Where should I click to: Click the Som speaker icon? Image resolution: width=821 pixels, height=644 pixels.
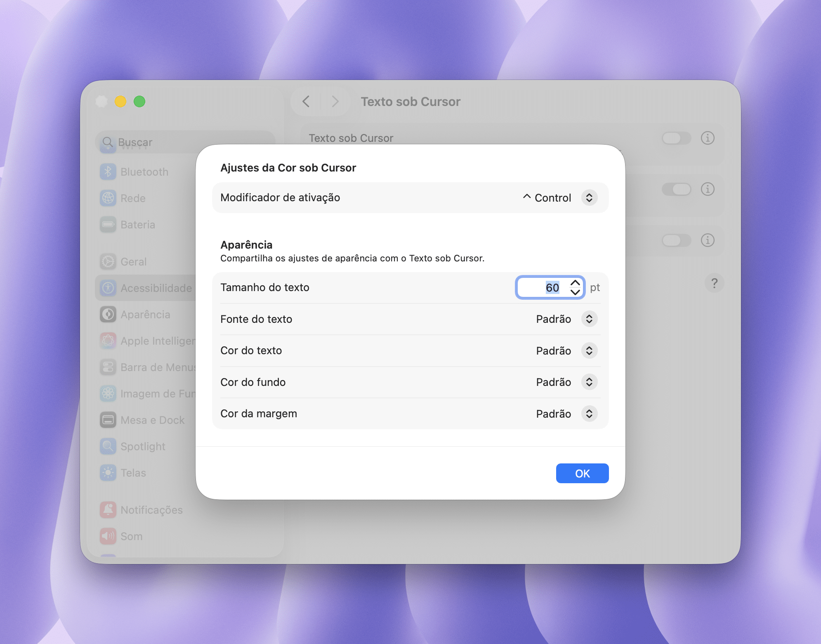(x=108, y=536)
